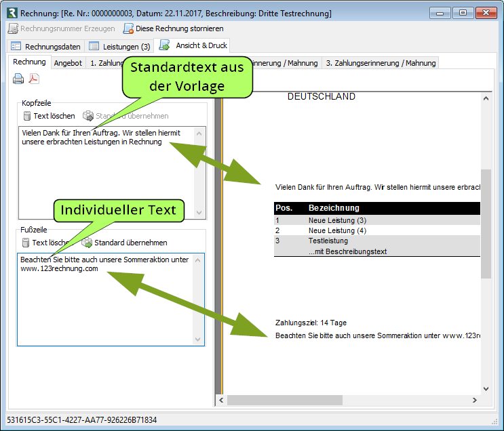The height and width of the screenshot is (431, 504).
Task: Click the app logo icon in title bar
Action: click(x=12, y=13)
